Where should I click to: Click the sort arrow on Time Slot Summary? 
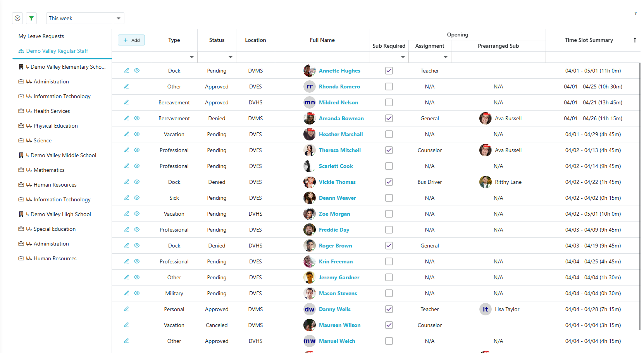pyautogui.click(x=635, y=40)
